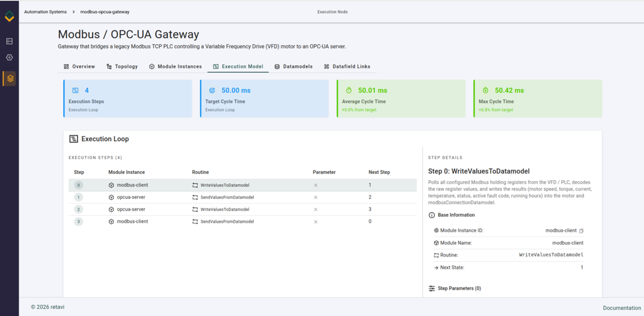Click modbus-client in the step 0 row
This screenshot has height=316, width=644.
132,185
